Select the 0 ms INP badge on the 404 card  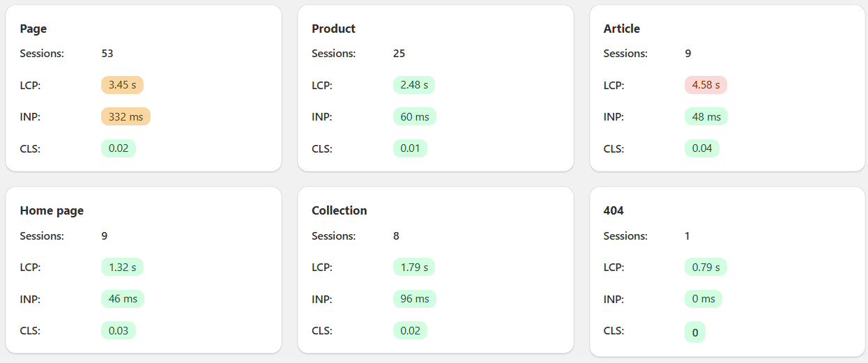click(703, 299)
